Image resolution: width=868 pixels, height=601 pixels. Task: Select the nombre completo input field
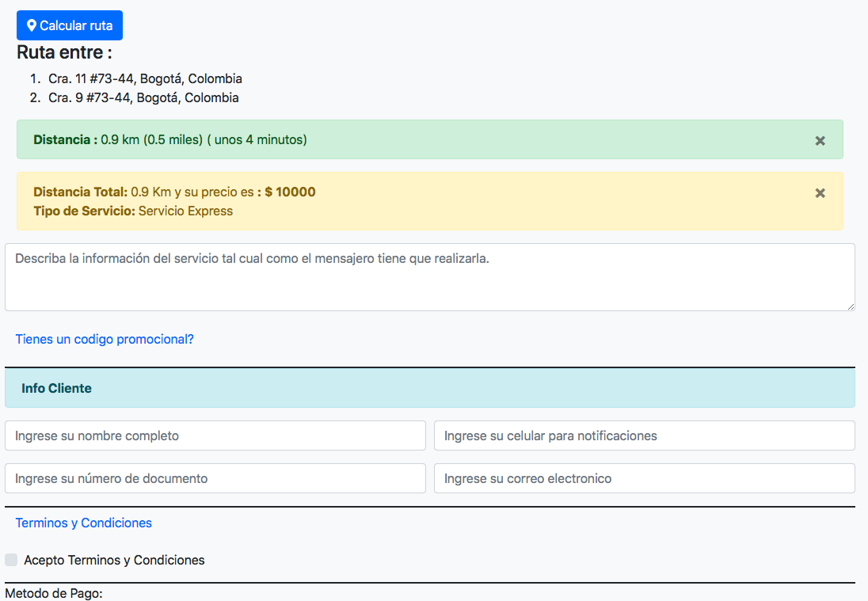coord(215,436)
